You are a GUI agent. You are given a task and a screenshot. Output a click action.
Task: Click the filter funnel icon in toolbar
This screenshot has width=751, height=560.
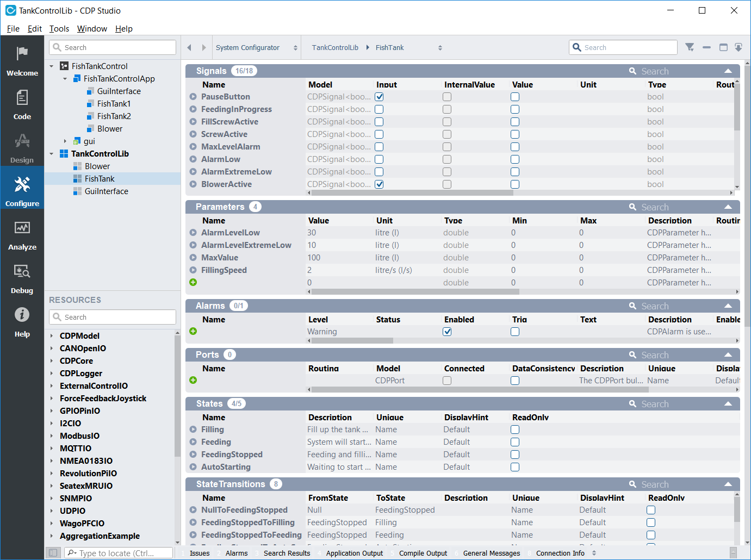click(690, 47)
